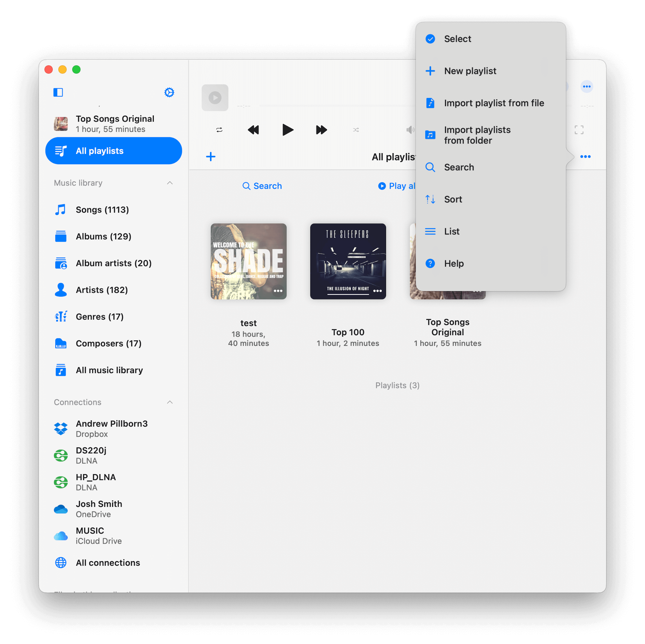Collapse the Connections section
The image size is (645, 644).
tap(170, 402)
